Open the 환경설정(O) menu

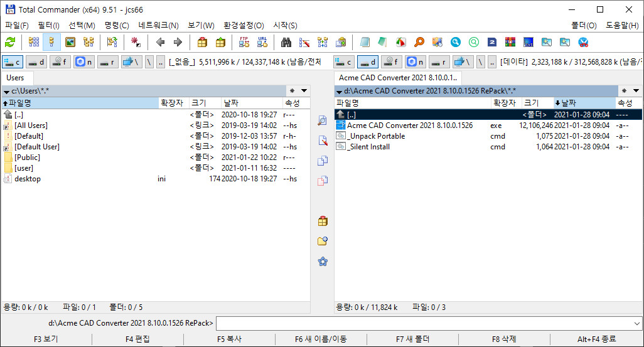244,26
